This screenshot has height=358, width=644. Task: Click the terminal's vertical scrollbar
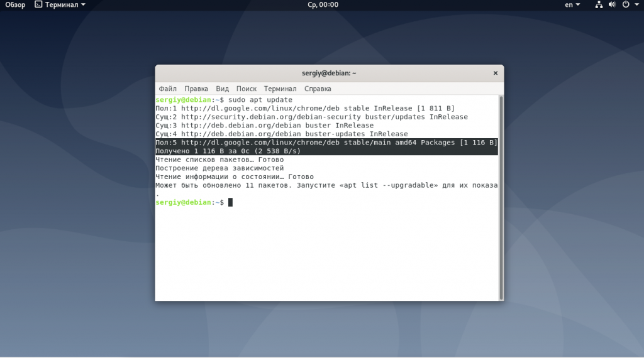501,195
